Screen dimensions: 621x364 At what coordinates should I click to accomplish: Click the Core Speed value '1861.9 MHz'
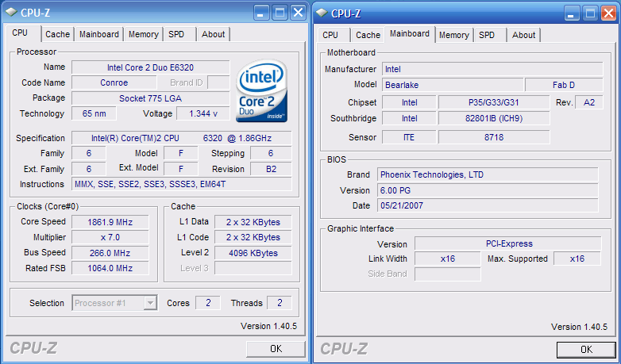coord(110,222)
